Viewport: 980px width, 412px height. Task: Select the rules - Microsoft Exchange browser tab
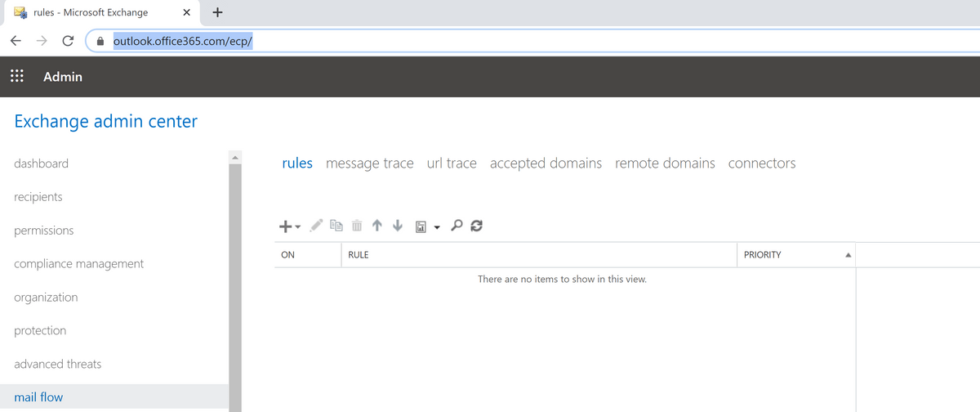[100, 12]
